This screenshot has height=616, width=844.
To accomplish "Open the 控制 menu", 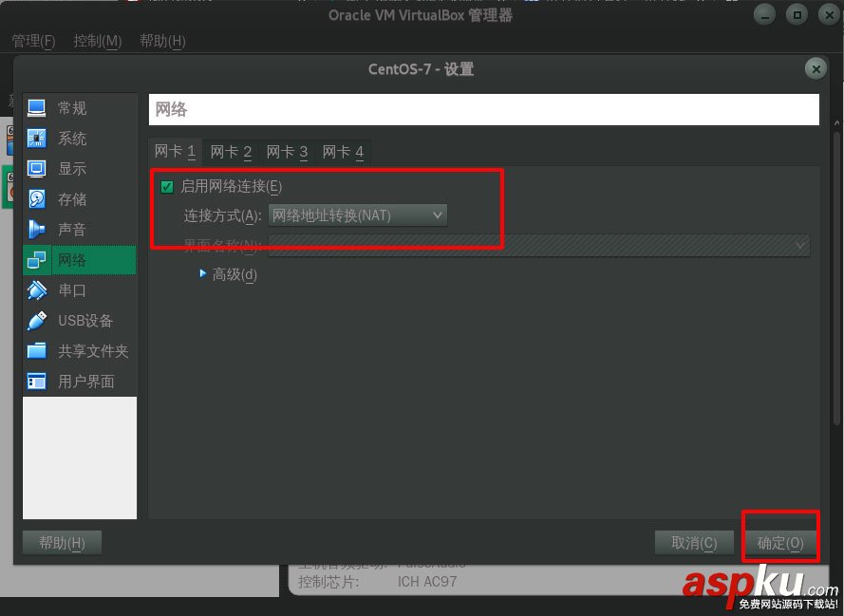I will [95, 41].
